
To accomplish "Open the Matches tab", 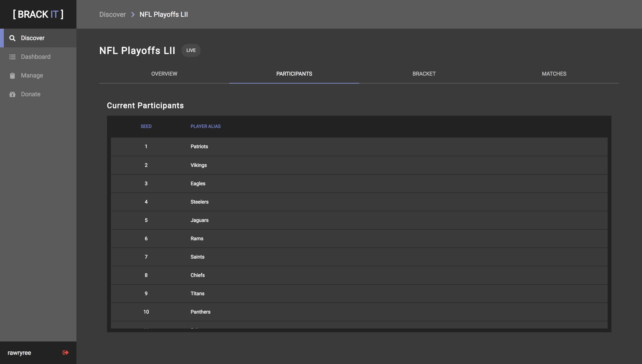I will [554, 74].
